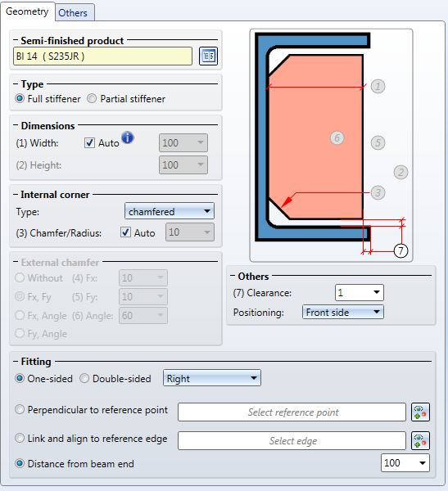This screenshot has width=448, height=491.
Task: Open the semi-finished product catalogue icon
Action: [x=208, y=56]
